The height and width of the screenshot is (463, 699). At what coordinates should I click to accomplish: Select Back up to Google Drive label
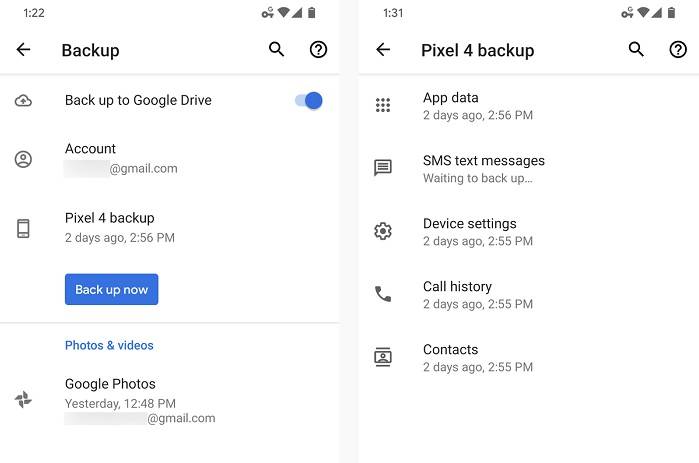coord(138,100)
